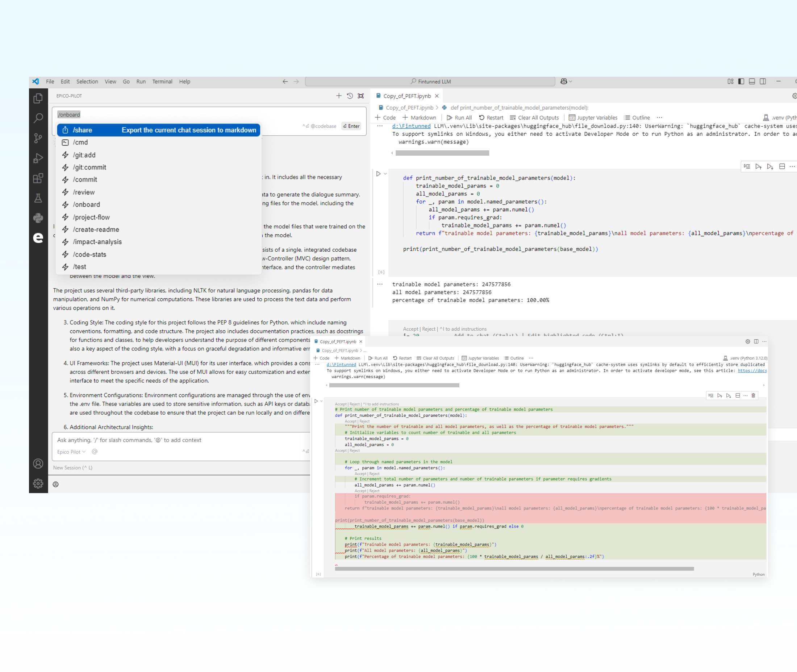797x672 pixels.
Task: Expand run options in front notebook cell
Action: point(322,401)
